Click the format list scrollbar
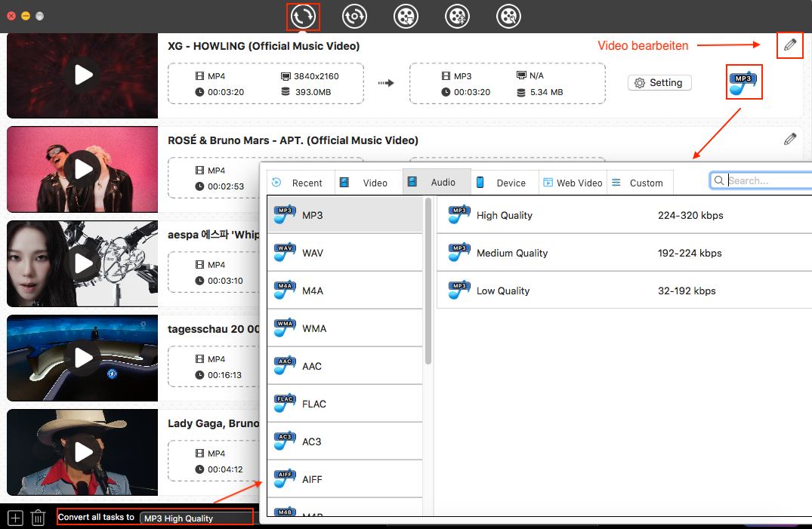The height and width of the screenshot is (529, 812). coord(428,281)
